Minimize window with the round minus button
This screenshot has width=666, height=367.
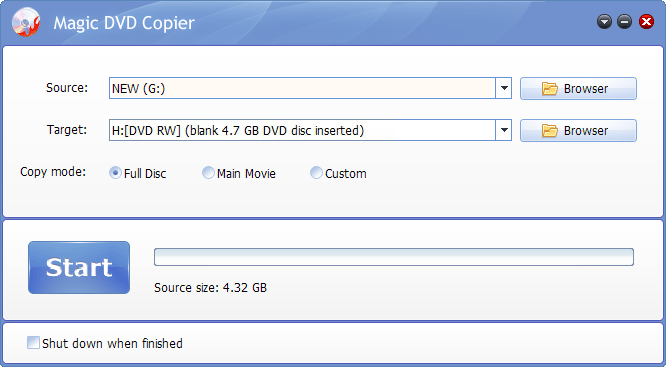624,22
